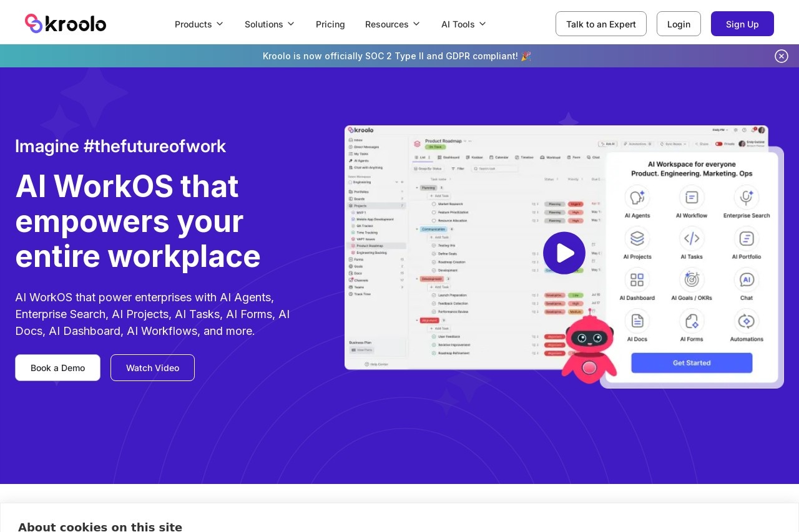Click the SOC 2 and GDPR announcement text

(397, 56)
